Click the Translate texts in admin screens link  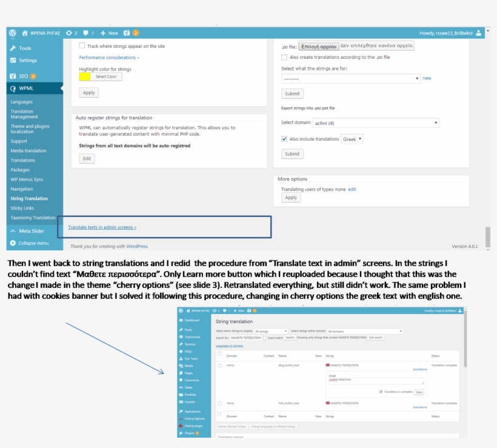click(x=102, y=227)
